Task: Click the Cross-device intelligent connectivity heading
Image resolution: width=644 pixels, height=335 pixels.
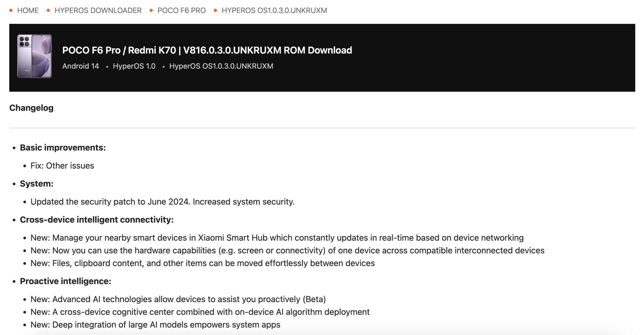Action: tap(97, 220)
